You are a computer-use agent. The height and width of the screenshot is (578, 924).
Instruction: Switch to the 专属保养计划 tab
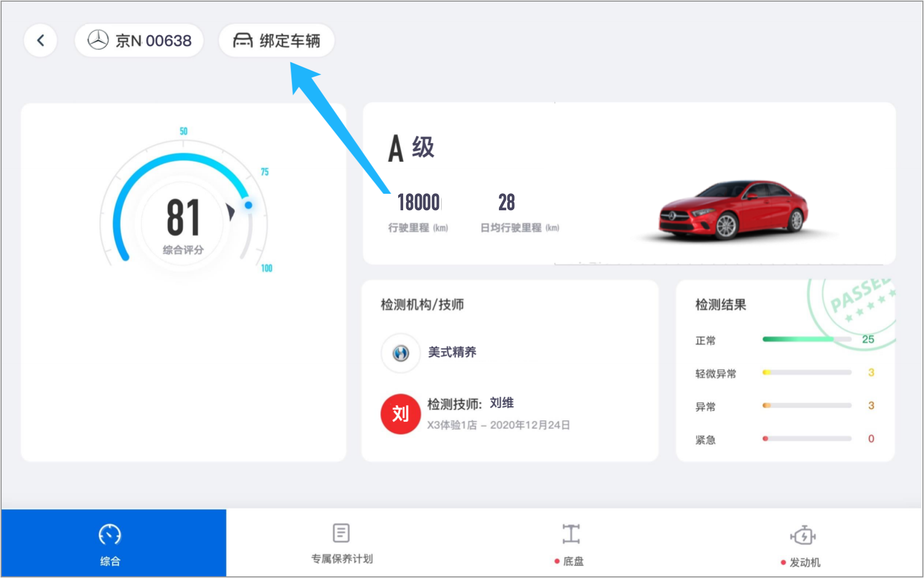tap(342, 543)
